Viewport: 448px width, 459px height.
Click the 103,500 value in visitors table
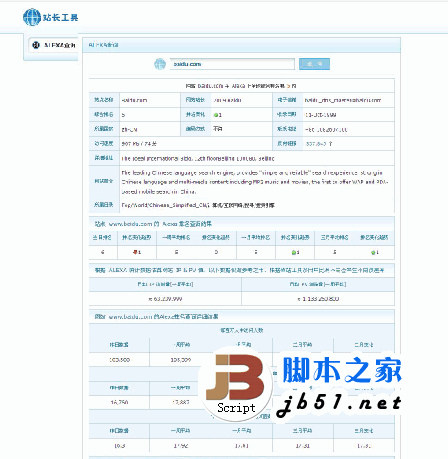[119, 360]
